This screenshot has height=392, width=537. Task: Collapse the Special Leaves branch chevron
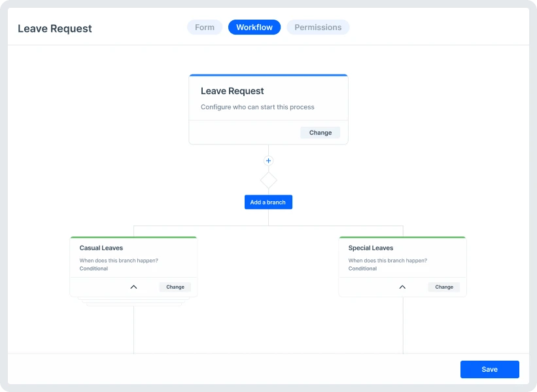(x=402, y=287)
